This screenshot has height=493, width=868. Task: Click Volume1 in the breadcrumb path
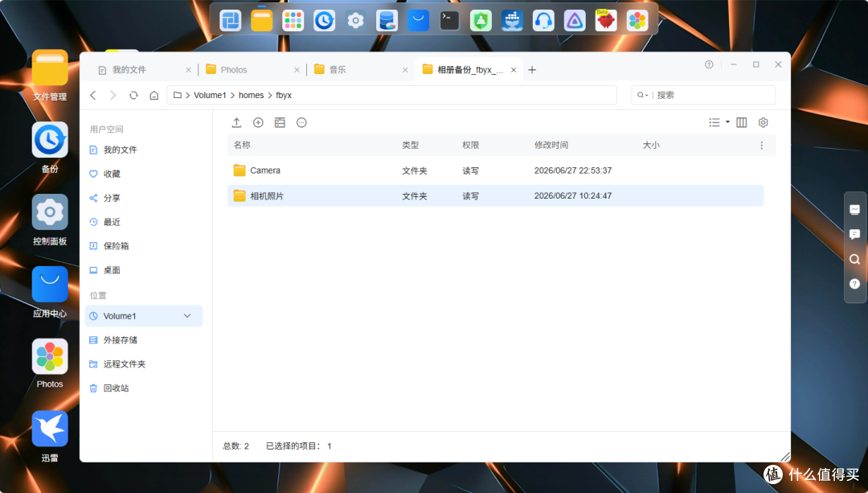point(210,95)
